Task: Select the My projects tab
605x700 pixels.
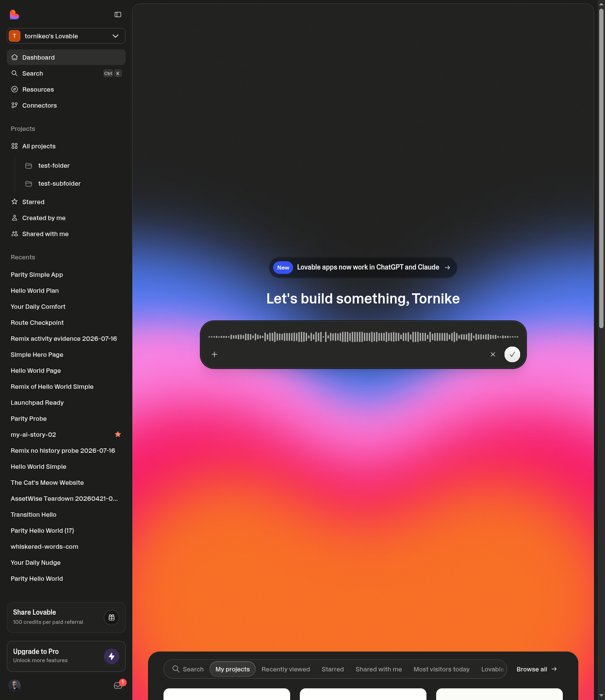Action: (x=233, y=669)
